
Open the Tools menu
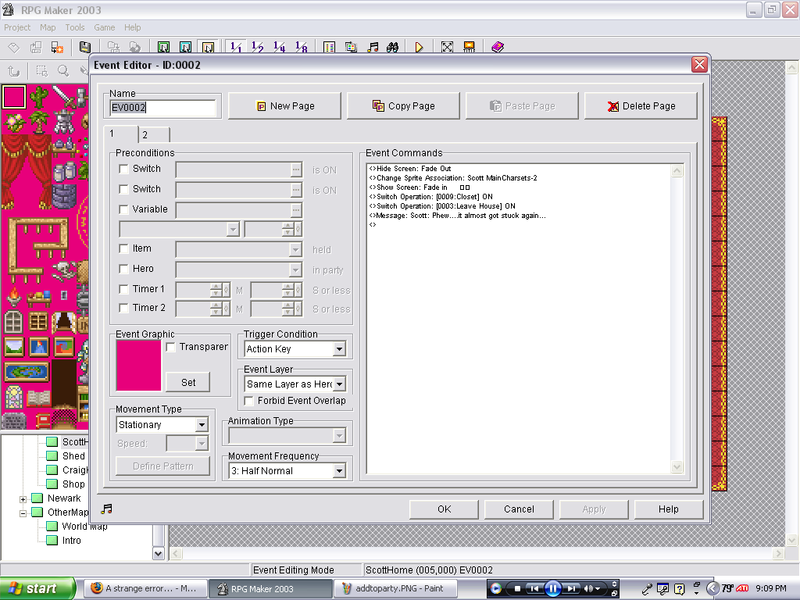pyautogui.click(x=75, y=28)
